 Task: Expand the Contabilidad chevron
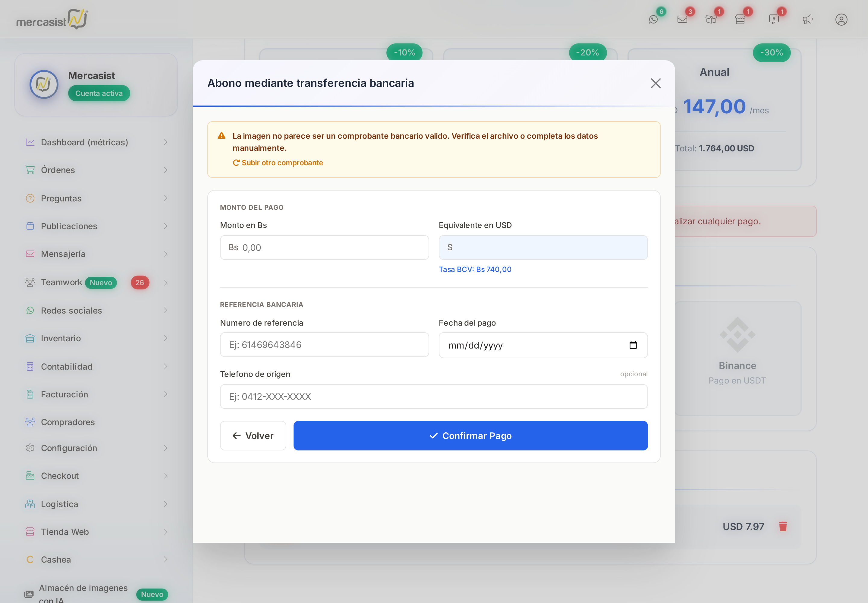[x=165, y=367]
